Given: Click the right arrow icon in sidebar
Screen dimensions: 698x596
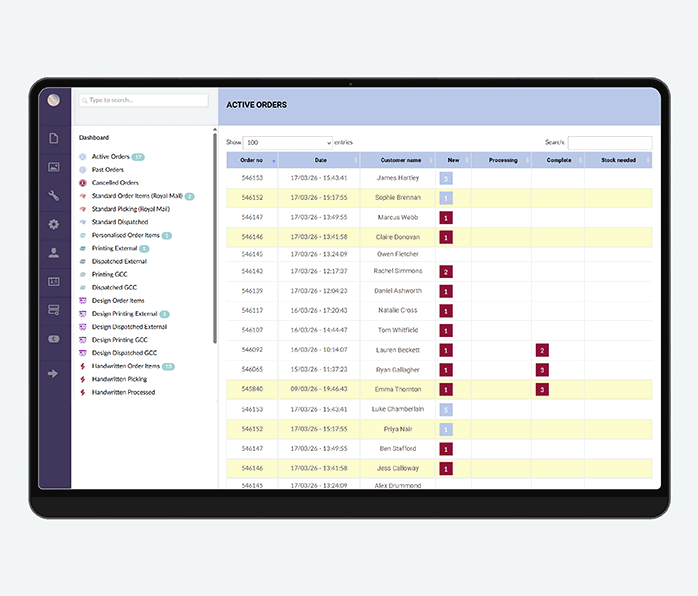Looking at the screenshot, I should click(x=54, y=373).
